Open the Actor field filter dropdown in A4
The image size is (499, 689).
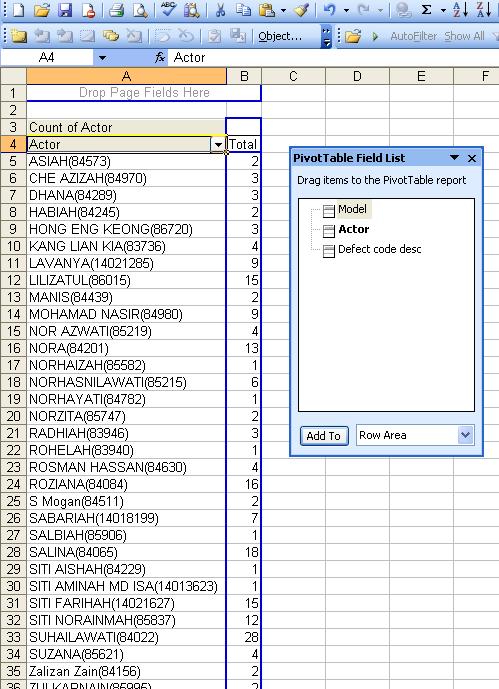coord(218,145)
